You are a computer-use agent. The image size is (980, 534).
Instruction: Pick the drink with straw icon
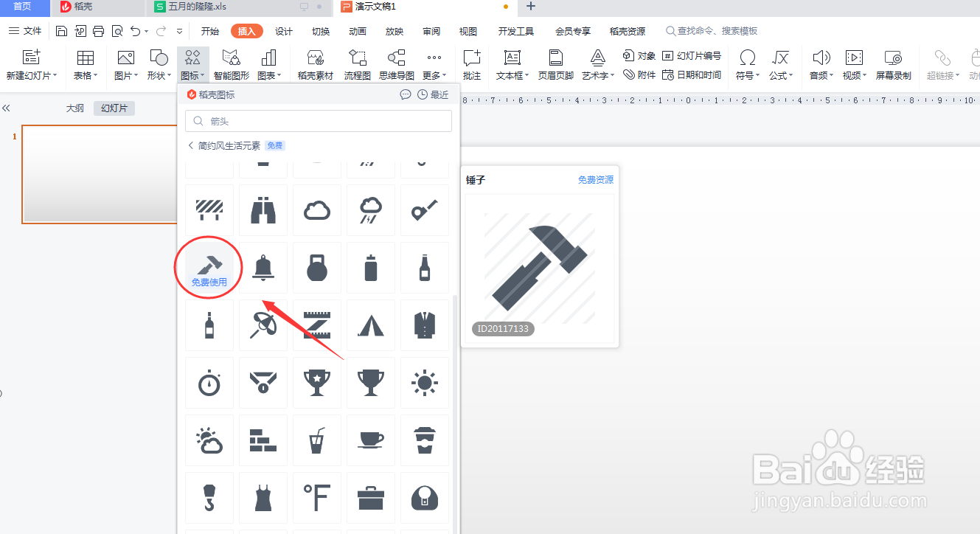pos(317,440)
